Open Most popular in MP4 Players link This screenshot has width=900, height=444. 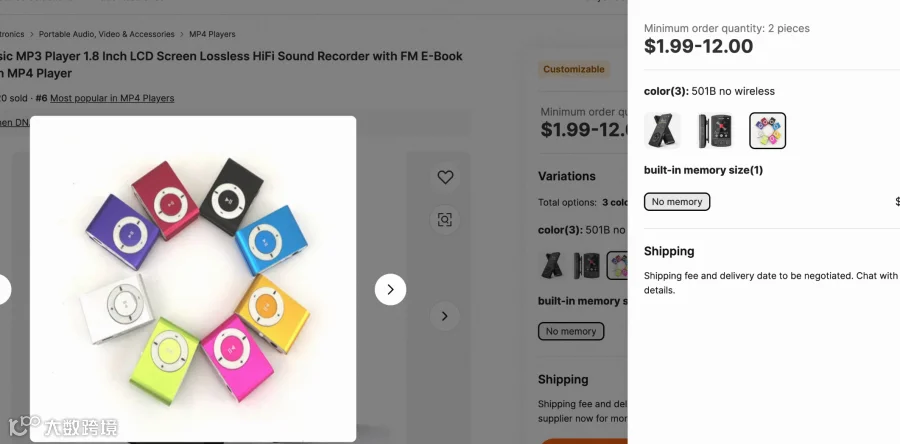(112, 98)
